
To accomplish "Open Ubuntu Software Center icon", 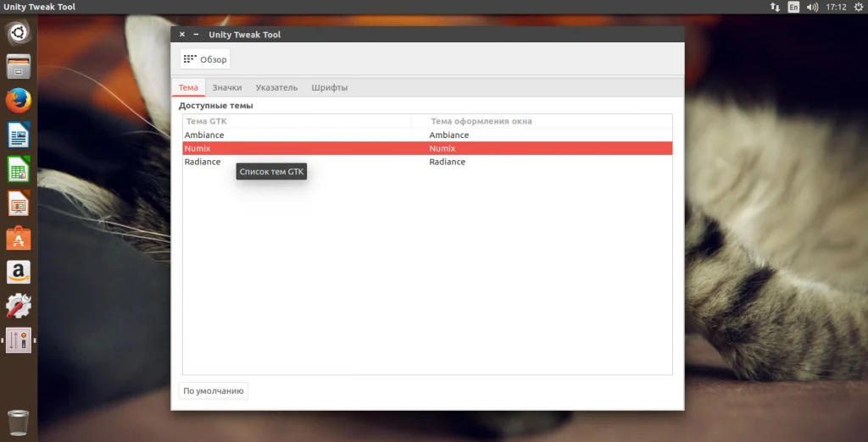I will (x=19, y=238).
